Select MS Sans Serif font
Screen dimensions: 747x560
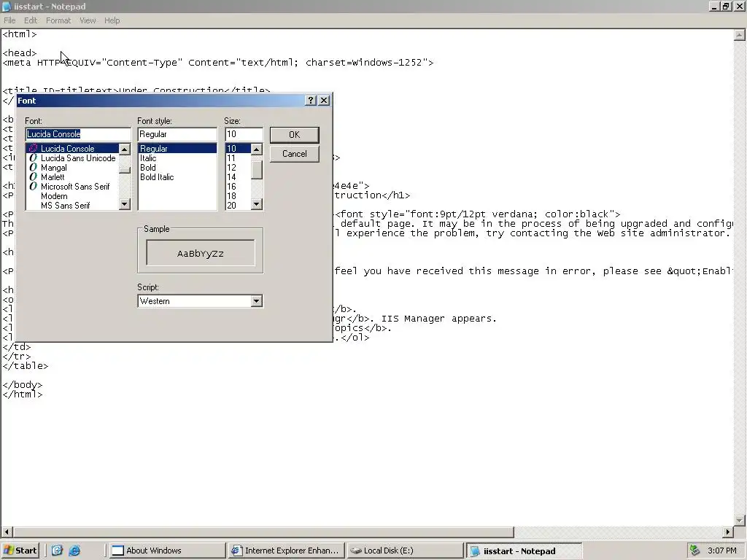tap(72, 206)
